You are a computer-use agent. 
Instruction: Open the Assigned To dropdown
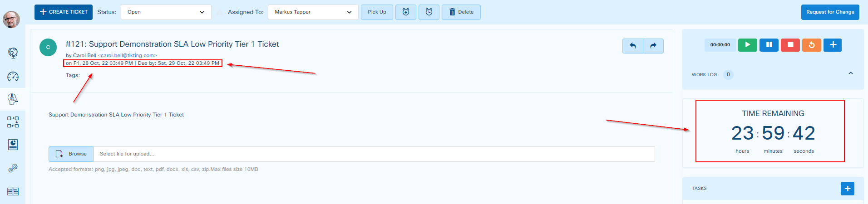pos(313,12)
